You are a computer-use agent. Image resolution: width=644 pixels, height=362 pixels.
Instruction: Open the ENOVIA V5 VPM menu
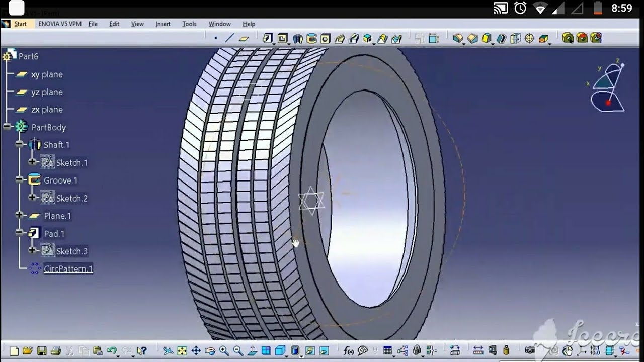coord(60,24)
